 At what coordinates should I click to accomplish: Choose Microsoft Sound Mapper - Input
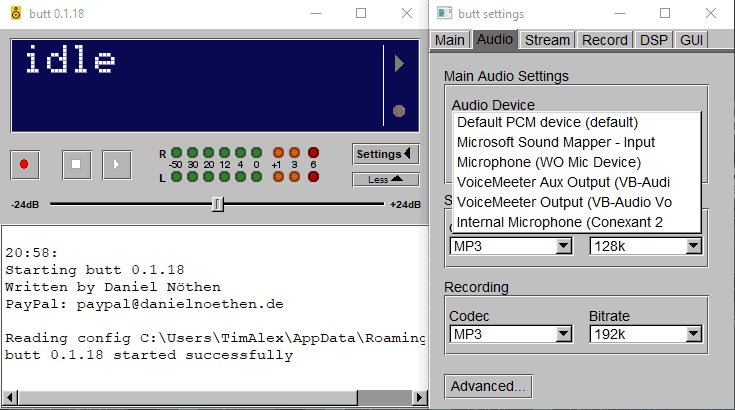pyautogui.click(x=577, y=142)
